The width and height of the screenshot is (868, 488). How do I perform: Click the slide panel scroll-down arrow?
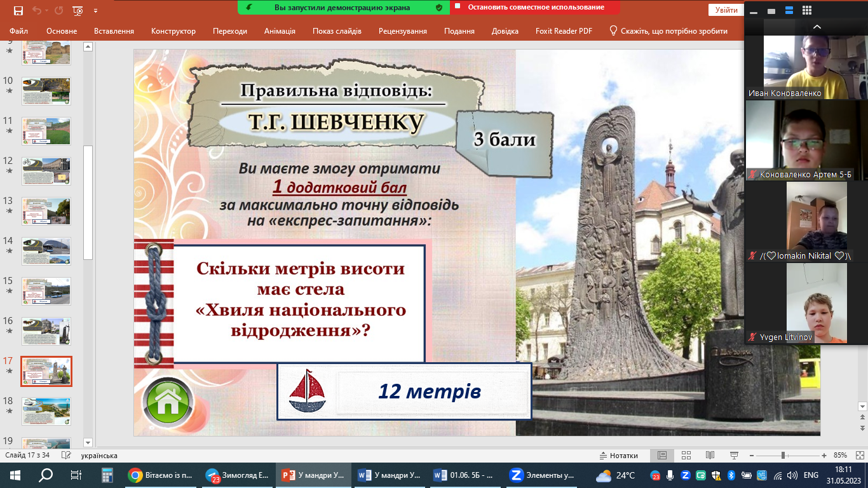[88, 442]
